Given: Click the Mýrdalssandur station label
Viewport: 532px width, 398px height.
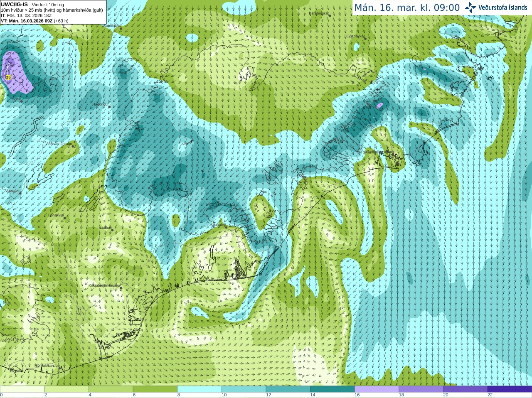Looking at the screenshot, I should pyautogui.click(x=47, y=365).
